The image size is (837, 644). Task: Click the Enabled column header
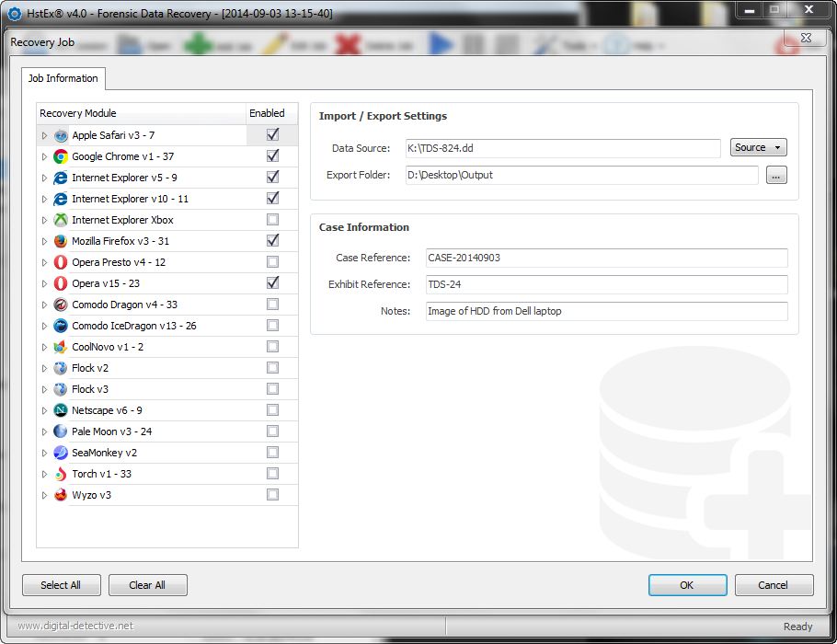point(271,113)
